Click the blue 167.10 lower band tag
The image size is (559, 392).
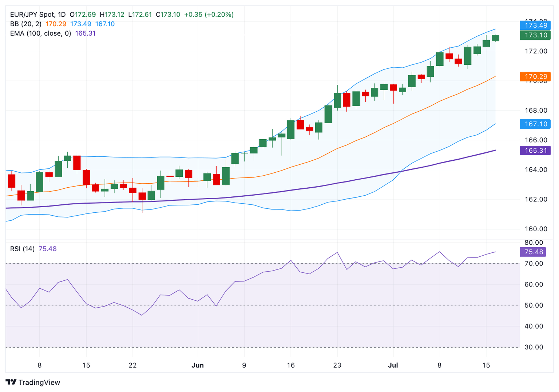coord(535,124)
